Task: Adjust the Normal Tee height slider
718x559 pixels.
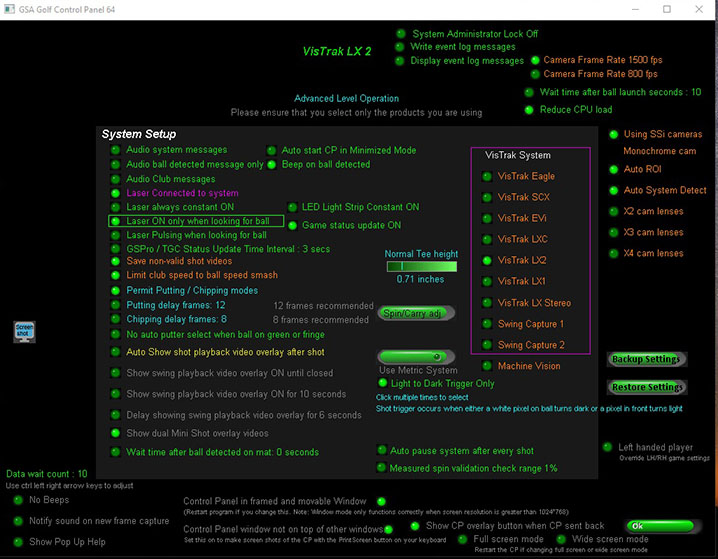Action: (x=420, y=267)
